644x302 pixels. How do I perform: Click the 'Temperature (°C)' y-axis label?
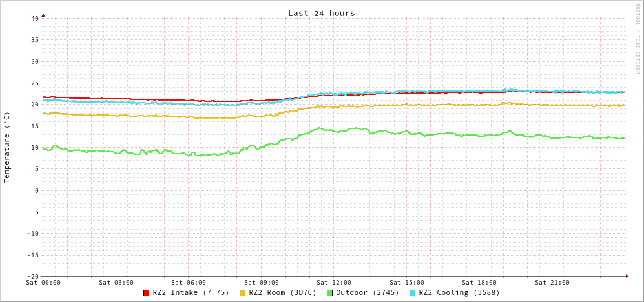coord(7,147)
